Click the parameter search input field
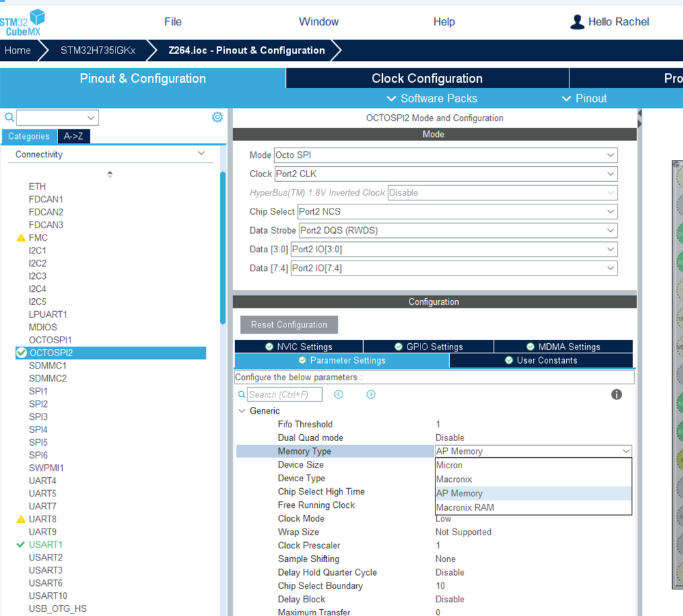This screenshot has height=616, width=683. point(285,394)
